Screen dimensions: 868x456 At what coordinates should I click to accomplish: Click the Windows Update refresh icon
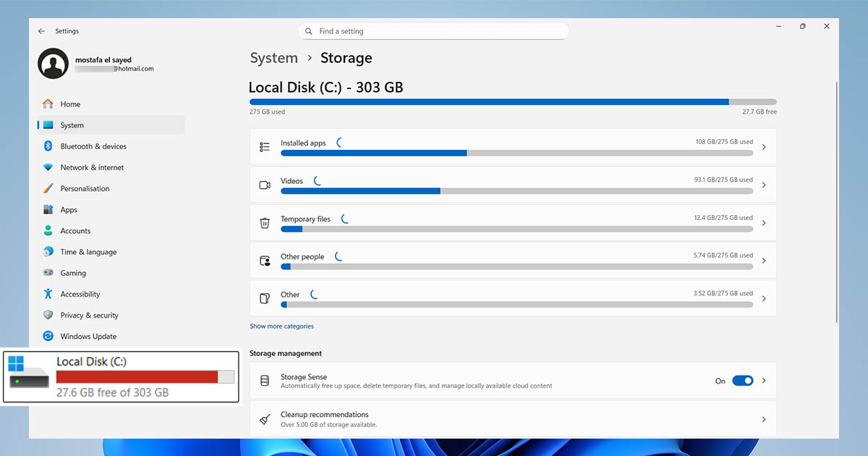[x=48, y=336]
